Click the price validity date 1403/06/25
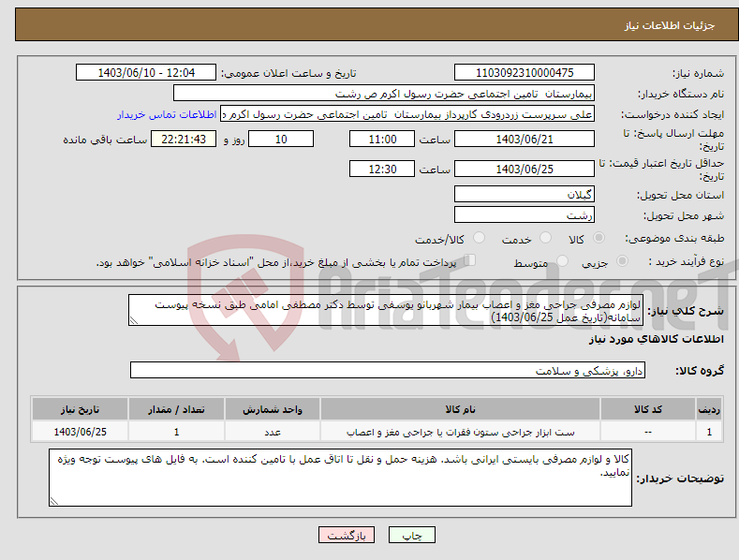The width and height of the screenshot is (739, 560). (525, 169)
